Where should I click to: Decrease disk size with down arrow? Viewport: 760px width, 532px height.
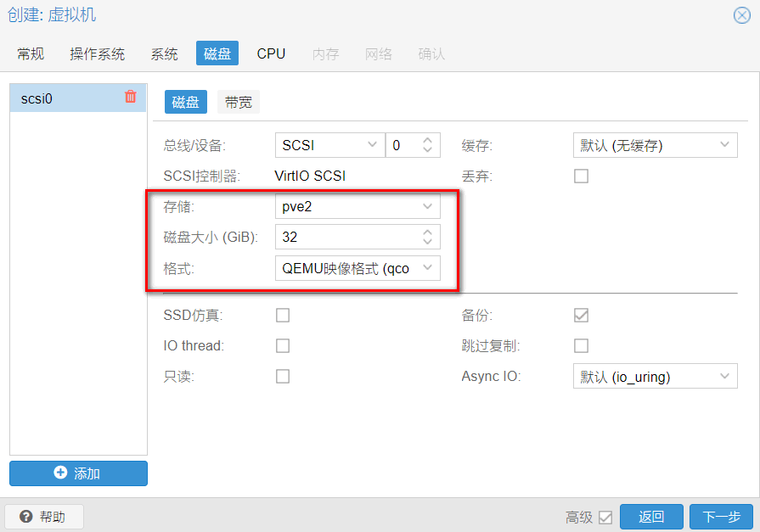(x=427, y=242)
